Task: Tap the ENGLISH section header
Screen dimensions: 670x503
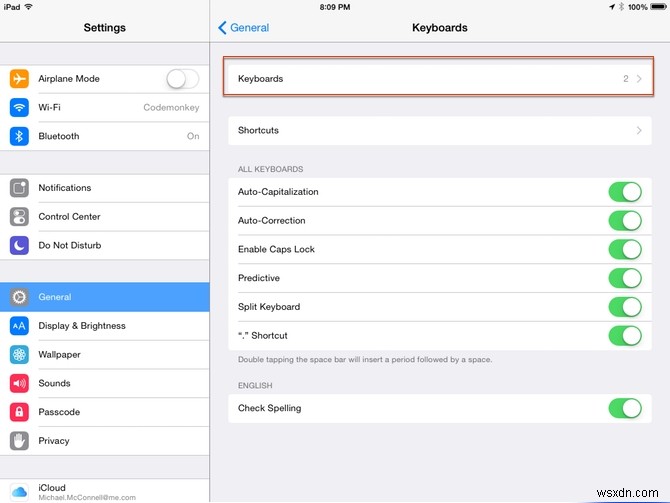Action: point(255,385)
